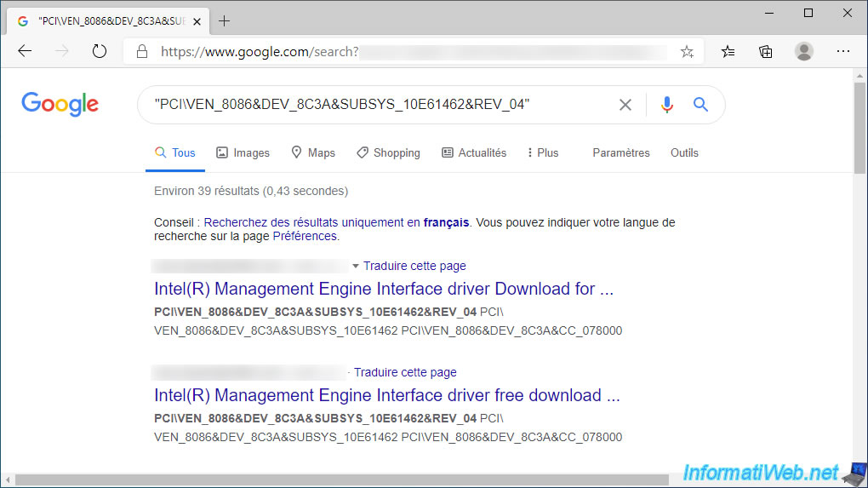This screenshot has height=488, width=868.
Task: Expand first result's dropdown arrow
Action: click(356, 267)
